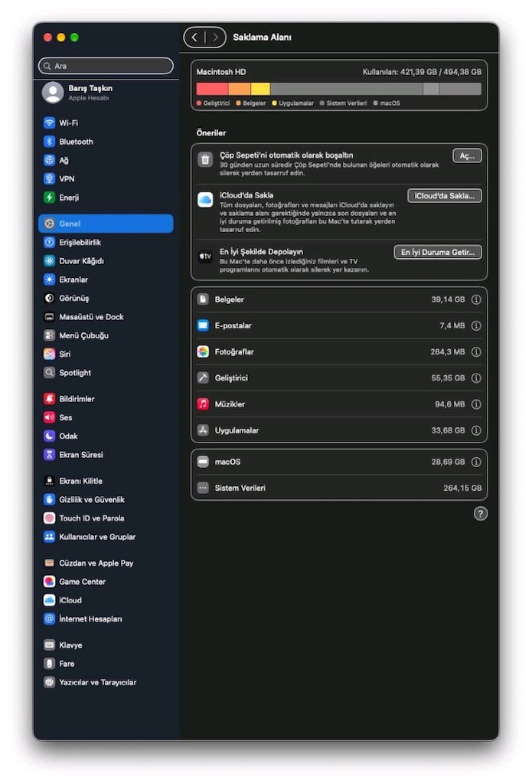Click the Müzikler row label
The height and width of the screenshot is (784, 532).
230,404
